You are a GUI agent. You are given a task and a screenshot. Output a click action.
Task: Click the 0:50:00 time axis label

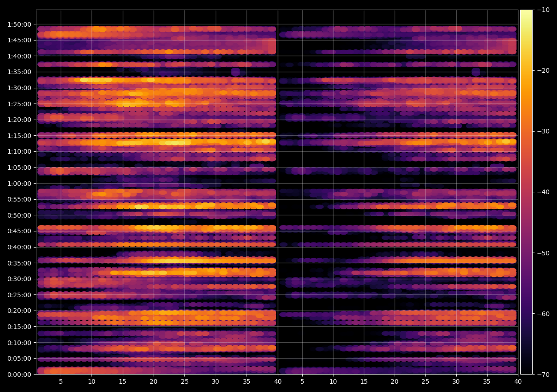point(19,215)
